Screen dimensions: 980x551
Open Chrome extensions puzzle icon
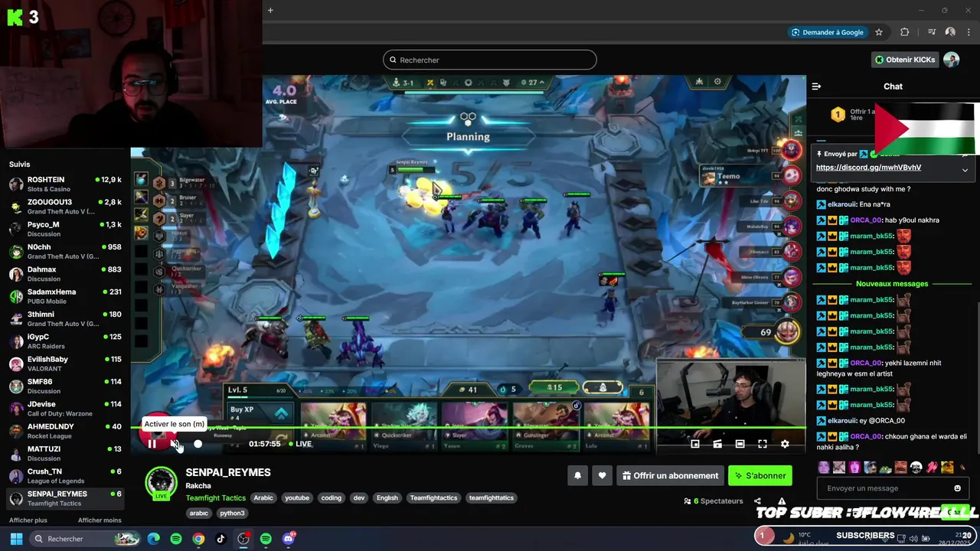(x=905, y=32)
